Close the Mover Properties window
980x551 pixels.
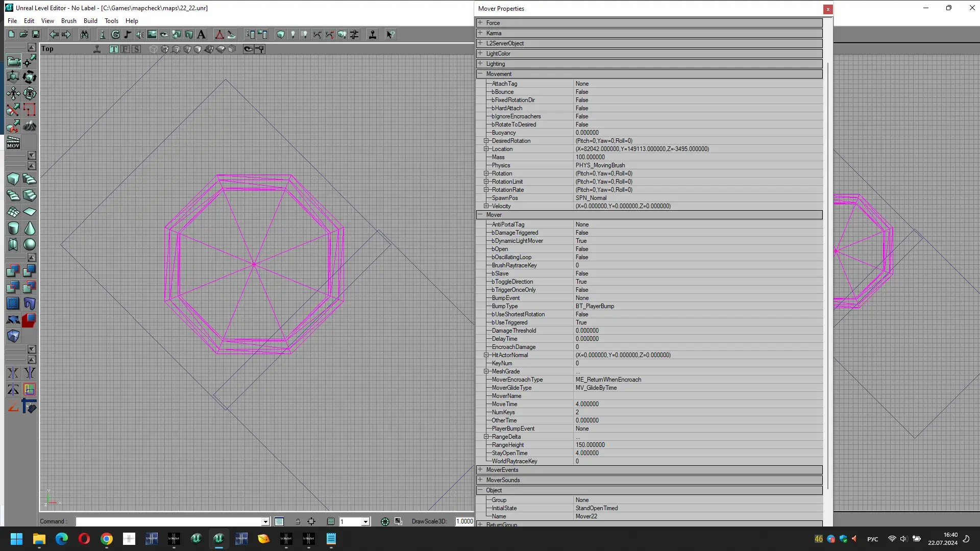pos(828,9)
